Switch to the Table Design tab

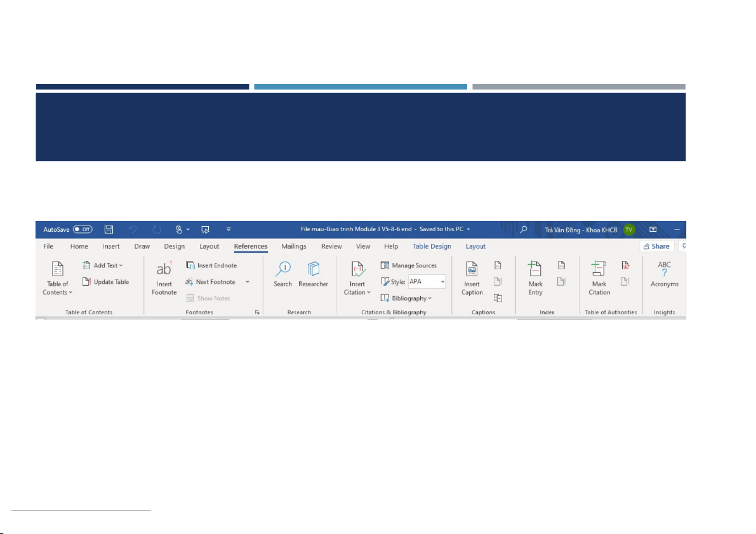[432, 246]
